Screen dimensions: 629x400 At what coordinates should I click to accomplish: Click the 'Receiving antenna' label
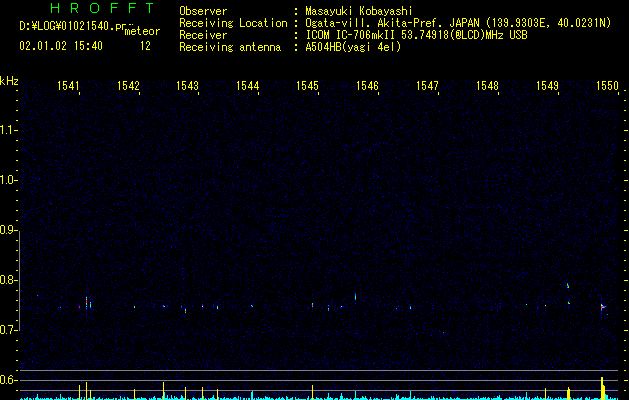click(x=230, y=47)
